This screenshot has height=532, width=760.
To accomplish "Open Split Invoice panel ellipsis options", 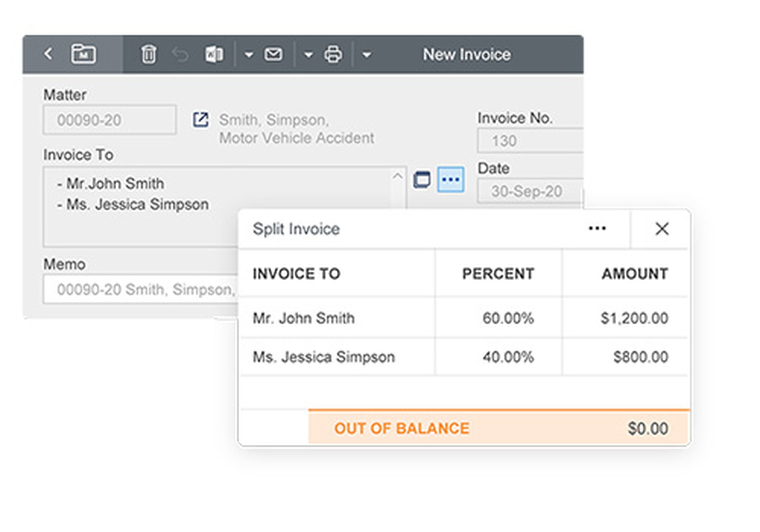I will [597, 228].
